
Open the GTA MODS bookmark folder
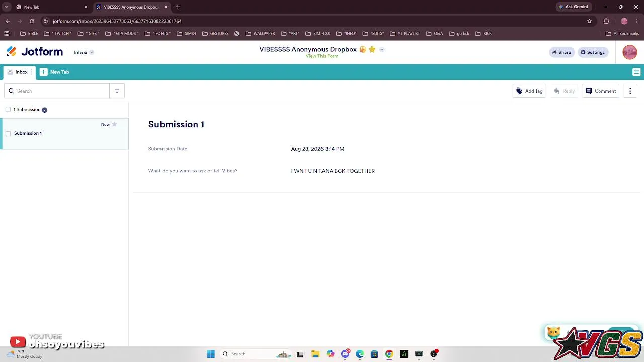click(121, 34)
